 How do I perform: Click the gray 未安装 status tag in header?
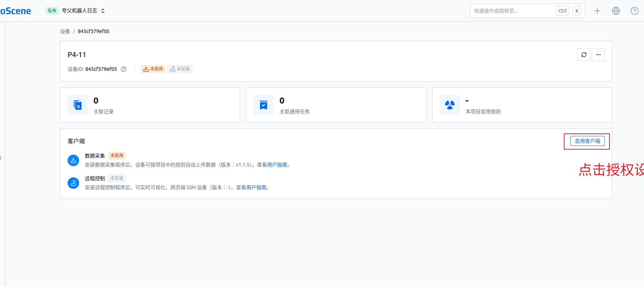pos(180,69)
